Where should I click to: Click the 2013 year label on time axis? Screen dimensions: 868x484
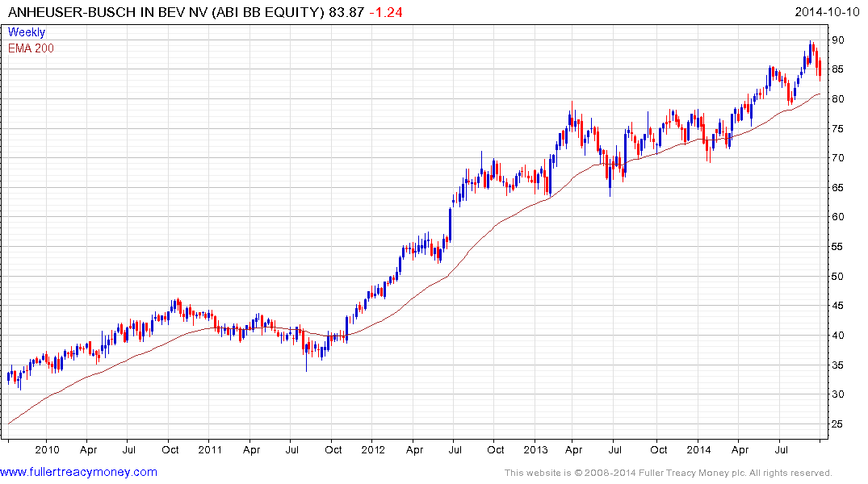click(535, 449)
